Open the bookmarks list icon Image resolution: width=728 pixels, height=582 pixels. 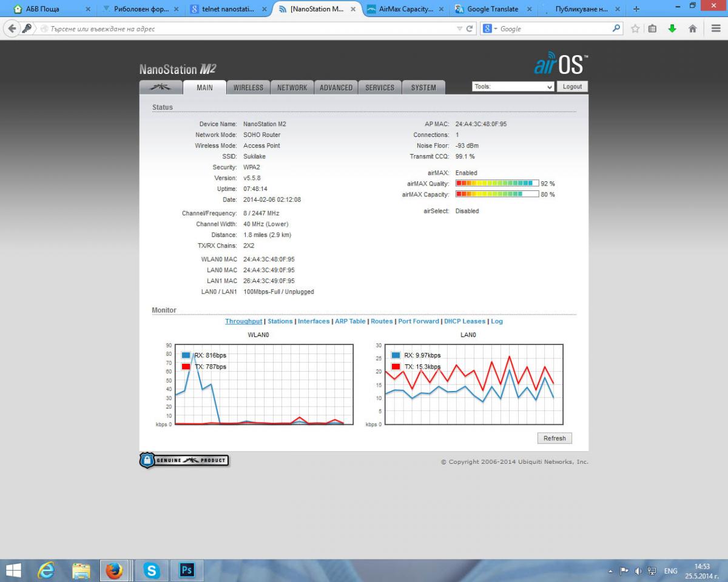(x=652, y=28)
